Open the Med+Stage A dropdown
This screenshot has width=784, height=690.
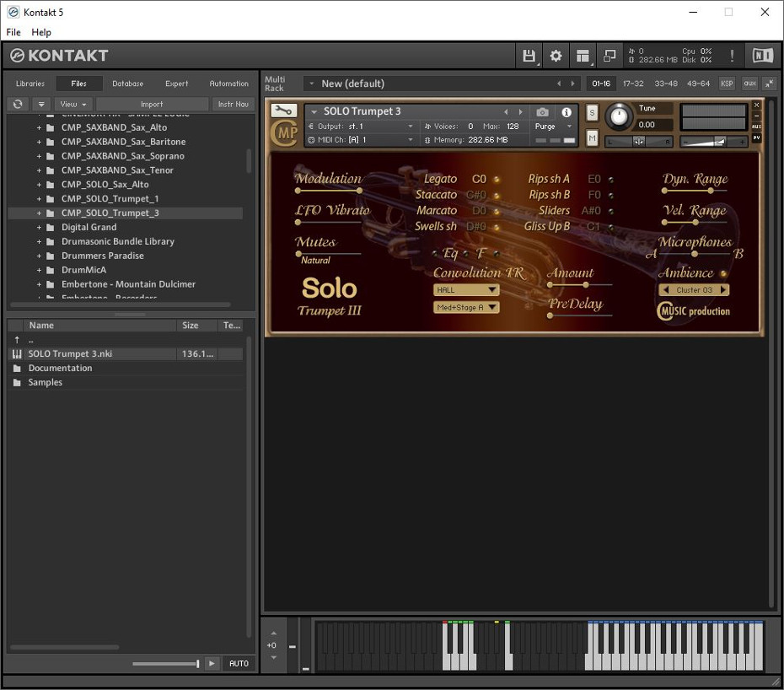pyautogui.click(x=466, y=307)
